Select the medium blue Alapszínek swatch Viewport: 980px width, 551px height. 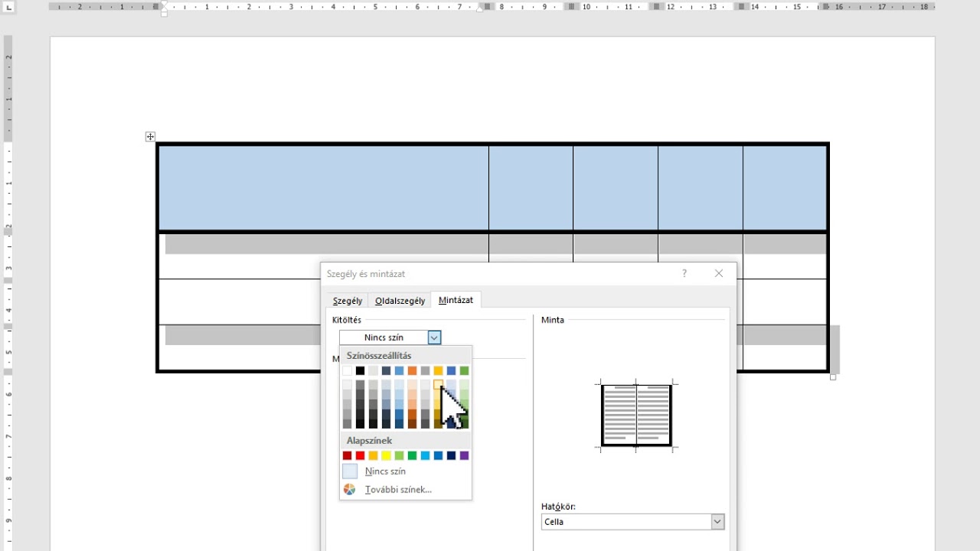coord(439,455)
